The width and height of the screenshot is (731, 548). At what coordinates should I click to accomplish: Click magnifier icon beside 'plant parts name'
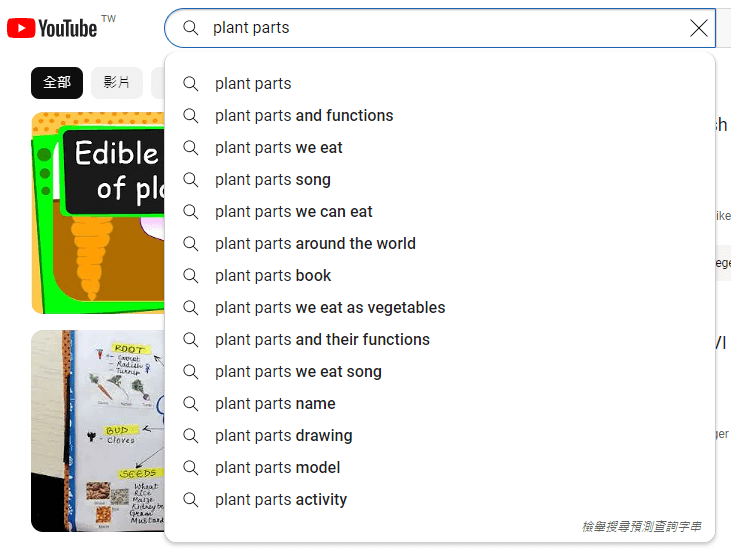pos(191,404)
